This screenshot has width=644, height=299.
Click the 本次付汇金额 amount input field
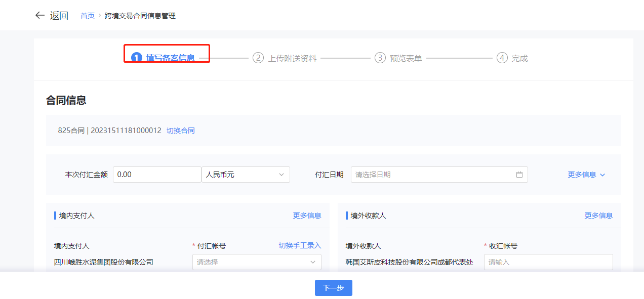coord(157,175)
